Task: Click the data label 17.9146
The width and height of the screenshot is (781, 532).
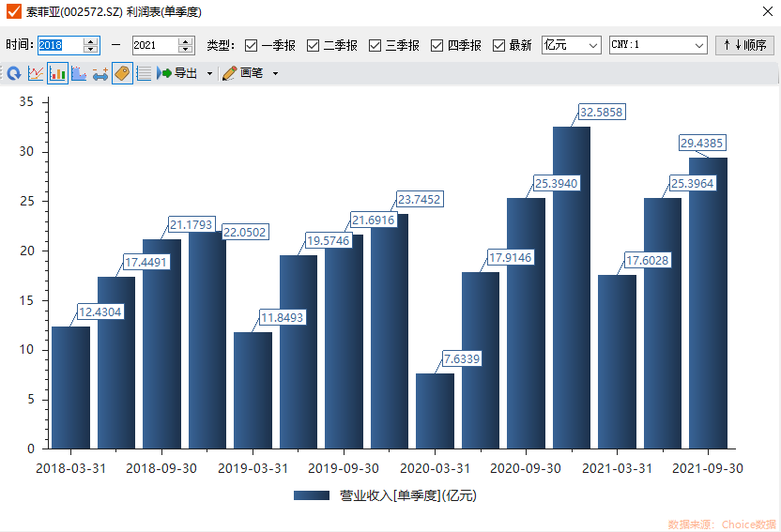Action: point(511,258)
